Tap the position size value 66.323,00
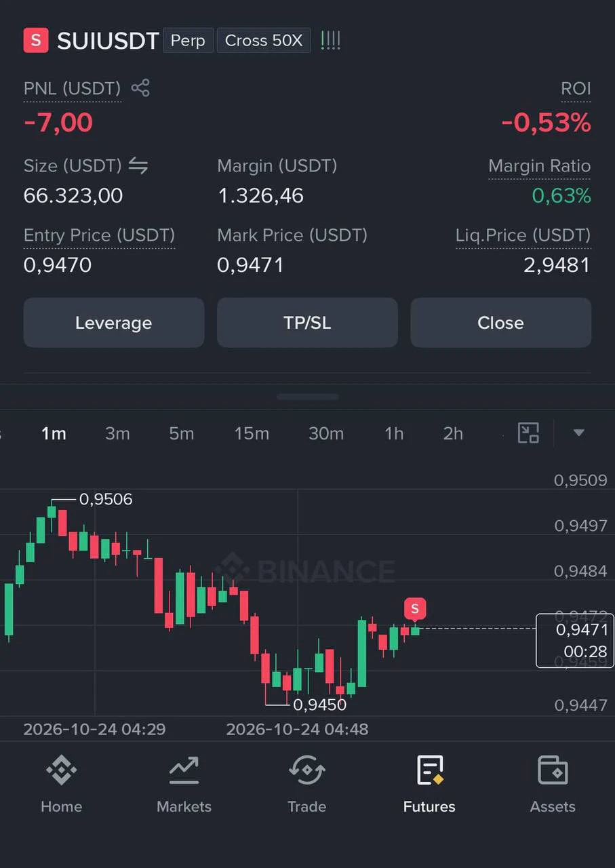This screenshot has height=868, width=615. [x=73, y=196]
